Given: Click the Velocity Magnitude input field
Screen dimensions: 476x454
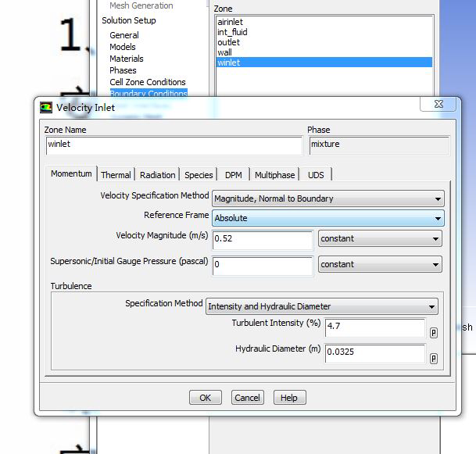Looking at the screenshot, I should [263, 241].
